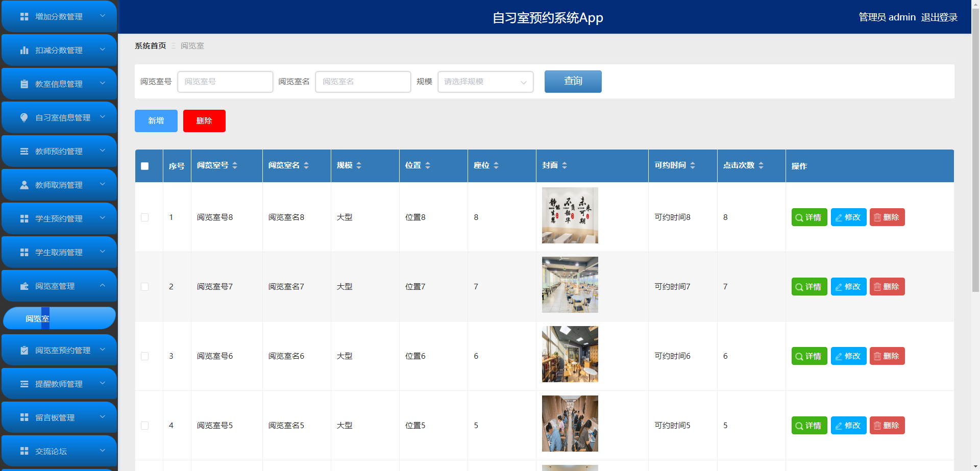
Task: Click 退出登录 in the top bar
Action: [x=939, y=17]
